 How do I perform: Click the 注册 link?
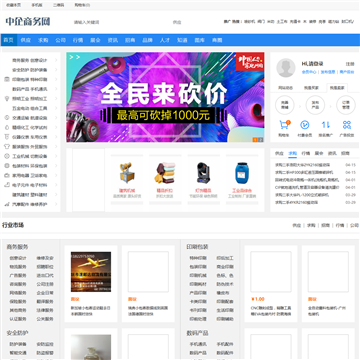(350, 64)
